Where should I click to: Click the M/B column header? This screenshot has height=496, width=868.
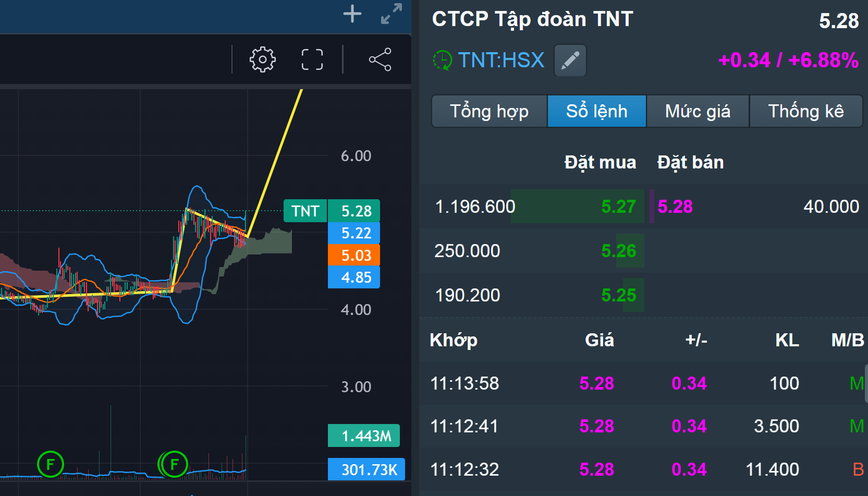(x=848, y=340)
